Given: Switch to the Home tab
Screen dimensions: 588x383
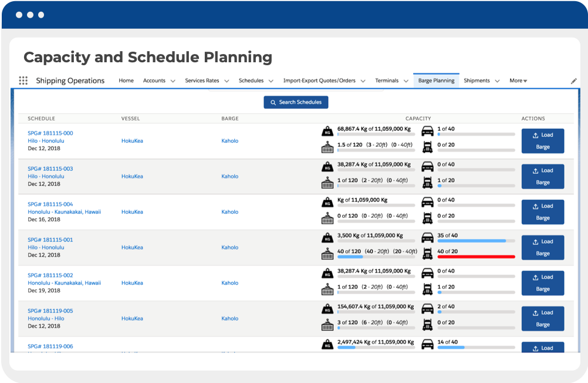Looking at the screenshot, I should (126, 80).
